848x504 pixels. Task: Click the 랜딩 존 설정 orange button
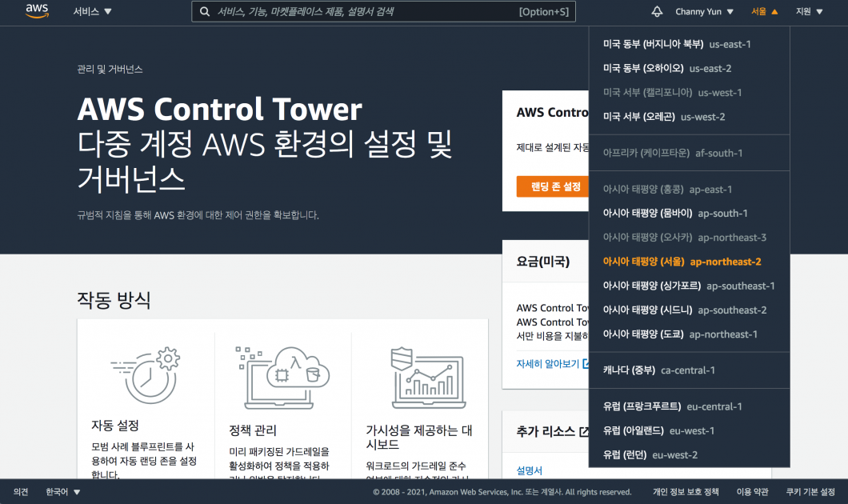554,186
